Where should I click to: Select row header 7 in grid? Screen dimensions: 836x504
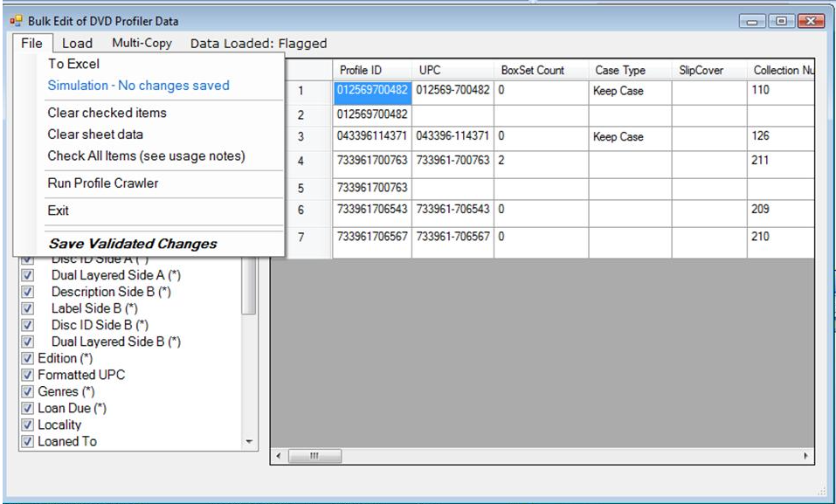(301, 238)
